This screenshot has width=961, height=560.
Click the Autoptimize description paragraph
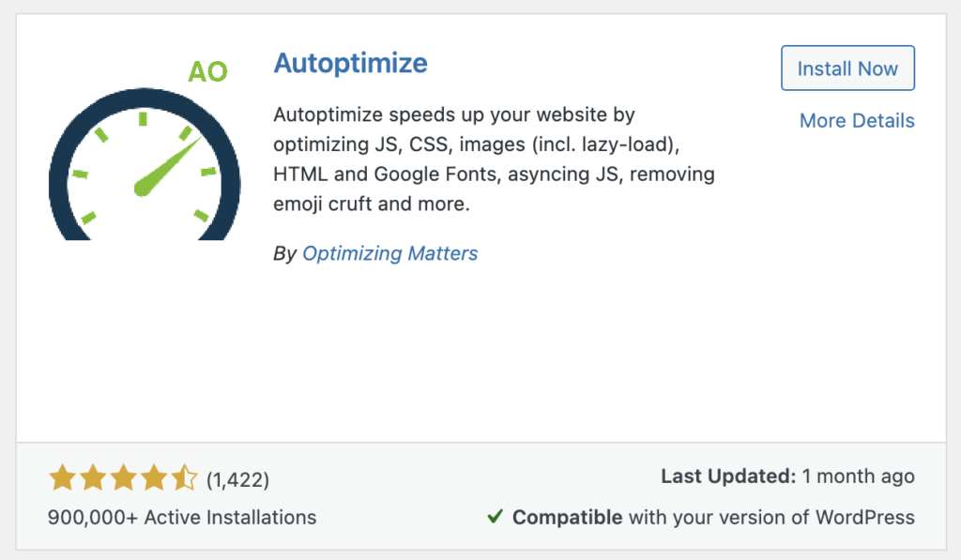[x=493, y=159]
